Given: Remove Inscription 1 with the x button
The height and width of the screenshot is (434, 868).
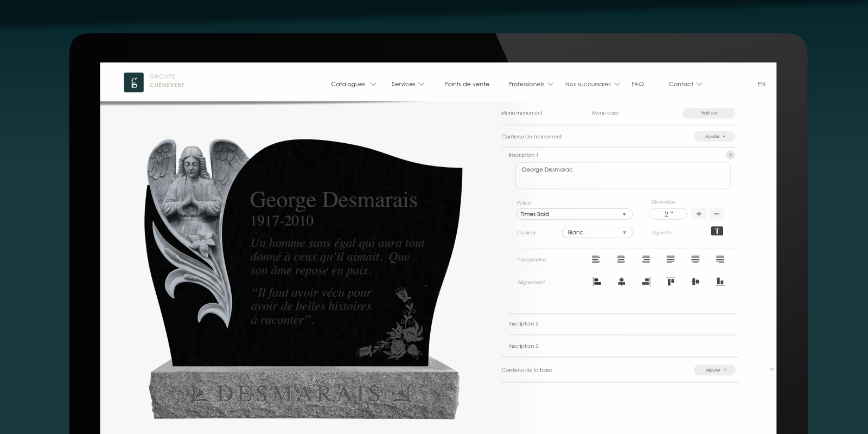Looking at the screenshot, I should coord(730,155).
